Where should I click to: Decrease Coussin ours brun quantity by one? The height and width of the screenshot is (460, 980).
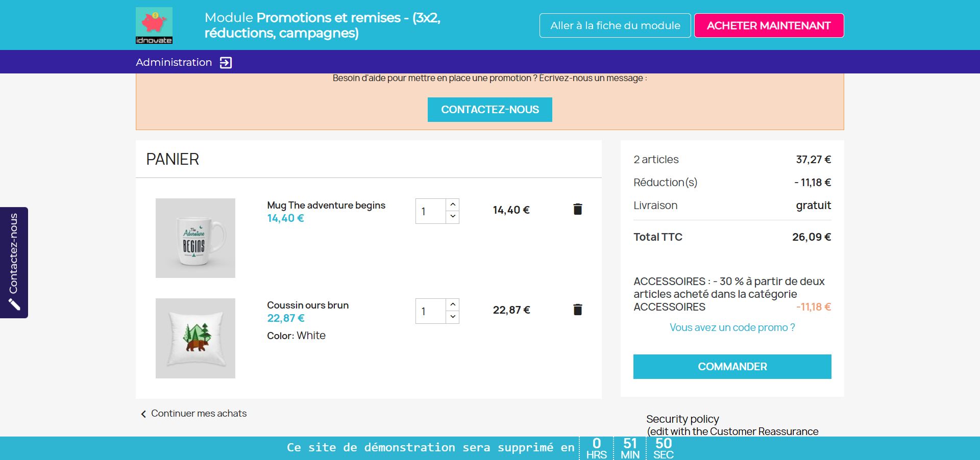[453, 317]
